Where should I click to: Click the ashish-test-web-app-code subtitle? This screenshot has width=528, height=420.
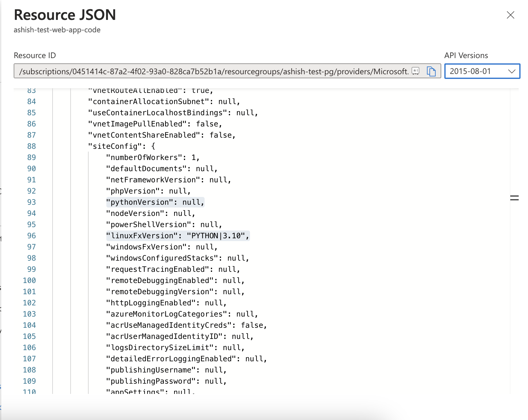click(57, 30)
